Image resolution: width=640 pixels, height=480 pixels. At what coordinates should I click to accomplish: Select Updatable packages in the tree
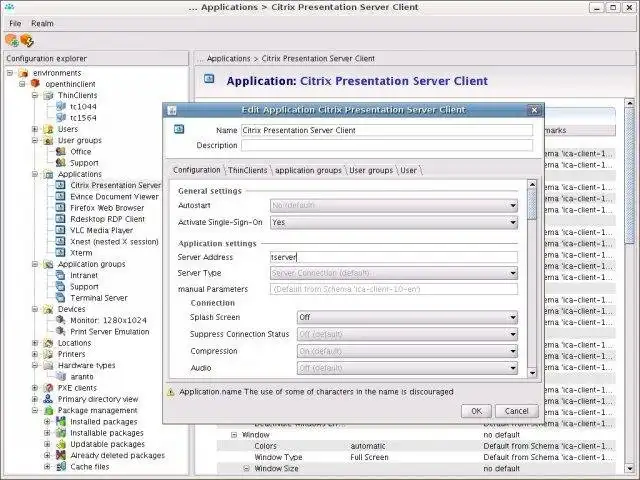[107, 444]
